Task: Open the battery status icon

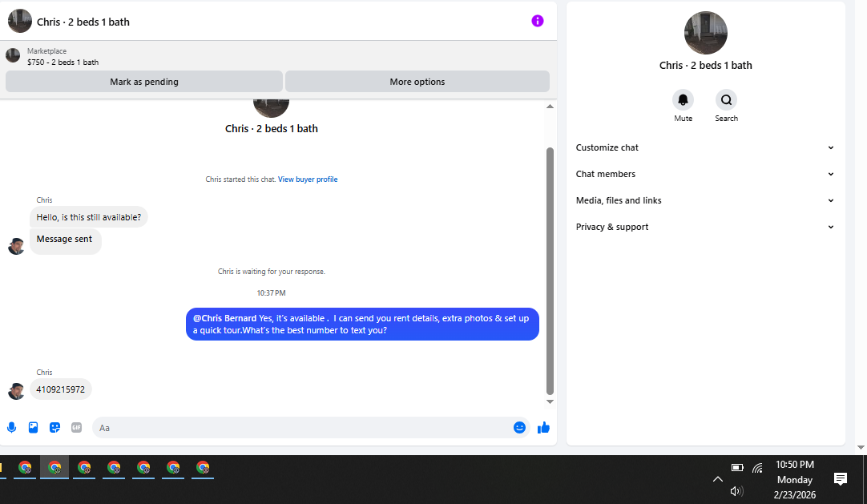Action: [737, 467]
